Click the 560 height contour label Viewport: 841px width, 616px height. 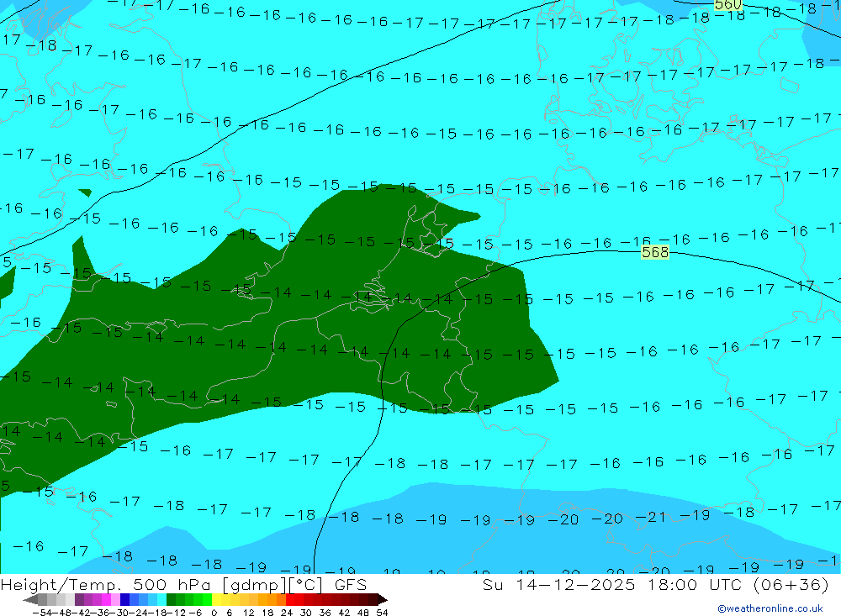727,5
